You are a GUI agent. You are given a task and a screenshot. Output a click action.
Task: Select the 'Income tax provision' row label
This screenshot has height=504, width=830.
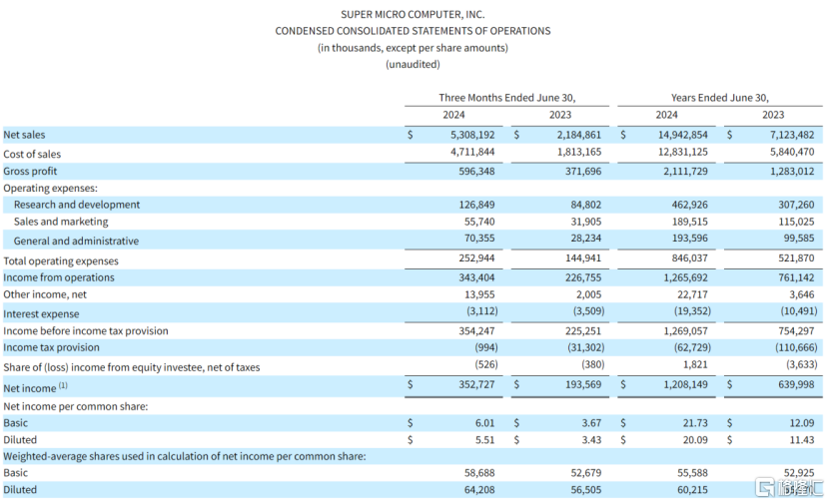point(51,347)
